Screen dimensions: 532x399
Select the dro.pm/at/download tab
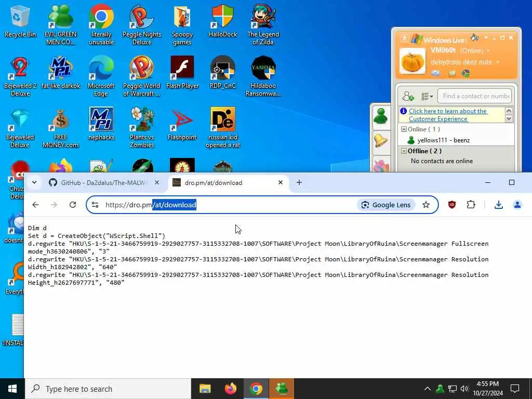point(228,182)
